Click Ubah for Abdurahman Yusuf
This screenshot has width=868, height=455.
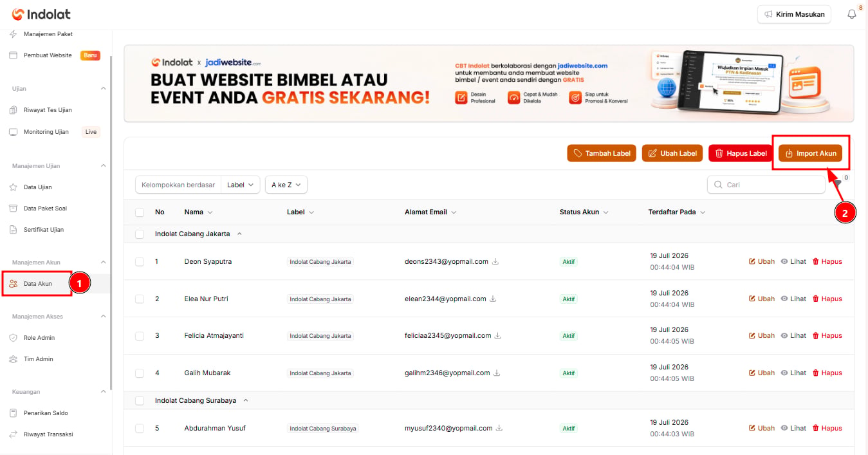(x=762, y=429)
